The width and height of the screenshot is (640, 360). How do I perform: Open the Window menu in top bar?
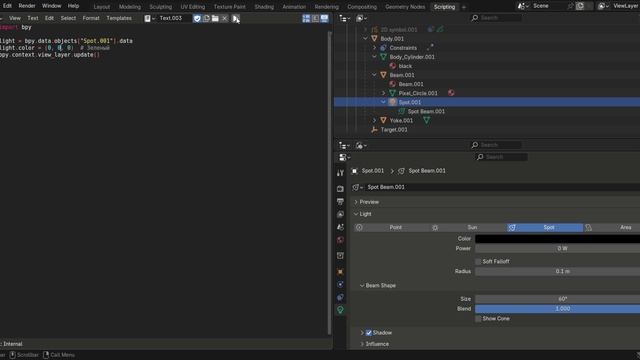51,6
